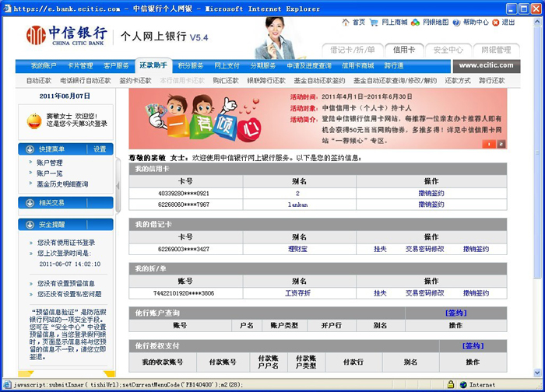Screen dimensions: 545x392
Task: Click the smiley face welcome avatar
Action: [x=34, y=120]
